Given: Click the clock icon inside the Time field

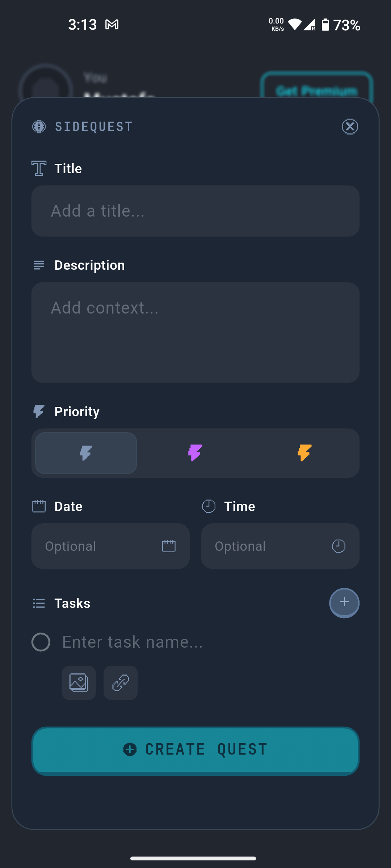Looking at the screenshot, I should 338,546.
